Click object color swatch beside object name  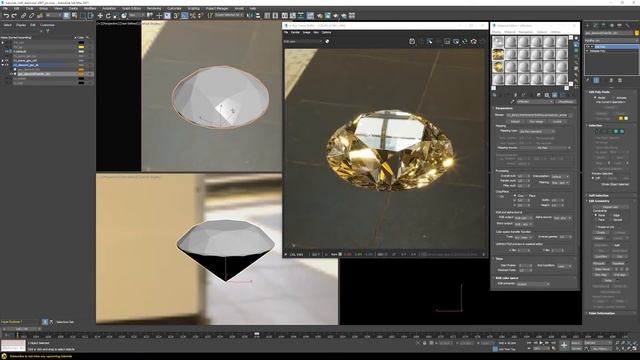coord(636,33)
